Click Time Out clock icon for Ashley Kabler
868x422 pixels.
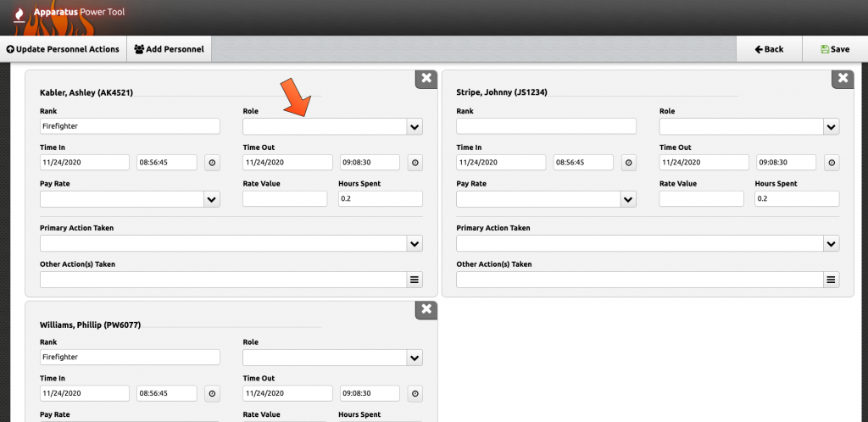[x=415, y=163]
